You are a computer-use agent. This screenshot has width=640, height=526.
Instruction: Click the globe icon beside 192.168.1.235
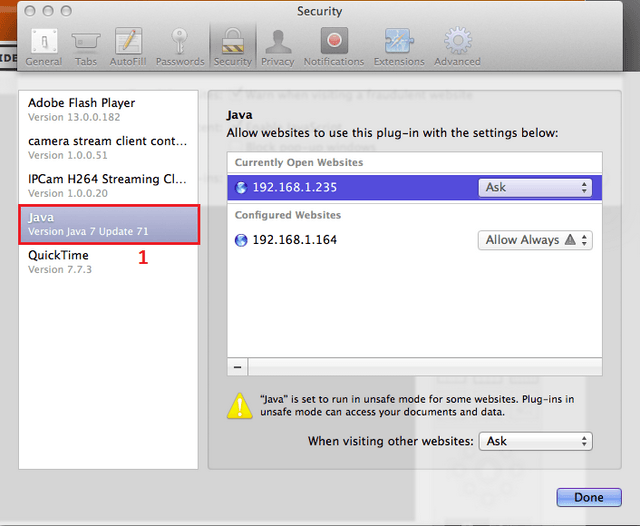click(241, 188)
